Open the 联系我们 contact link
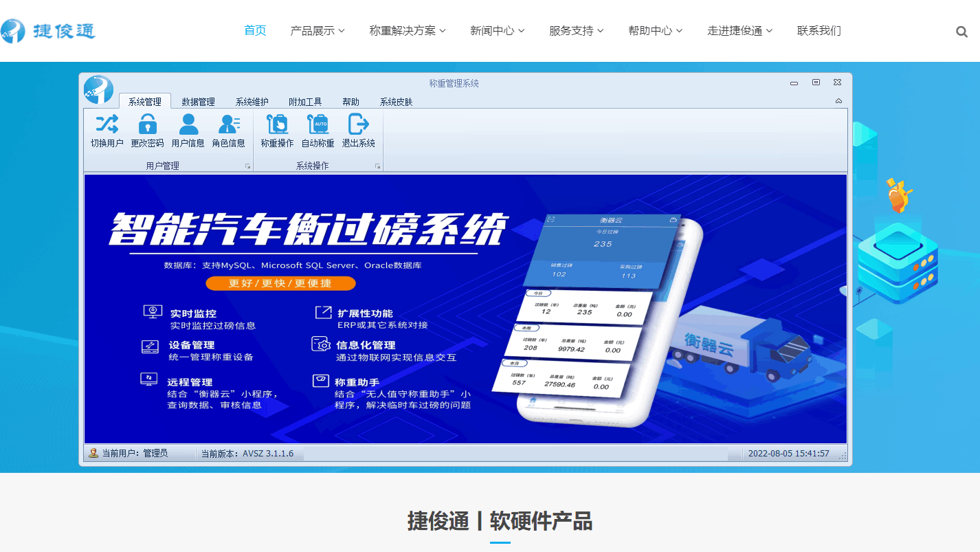 pos(819,31)
